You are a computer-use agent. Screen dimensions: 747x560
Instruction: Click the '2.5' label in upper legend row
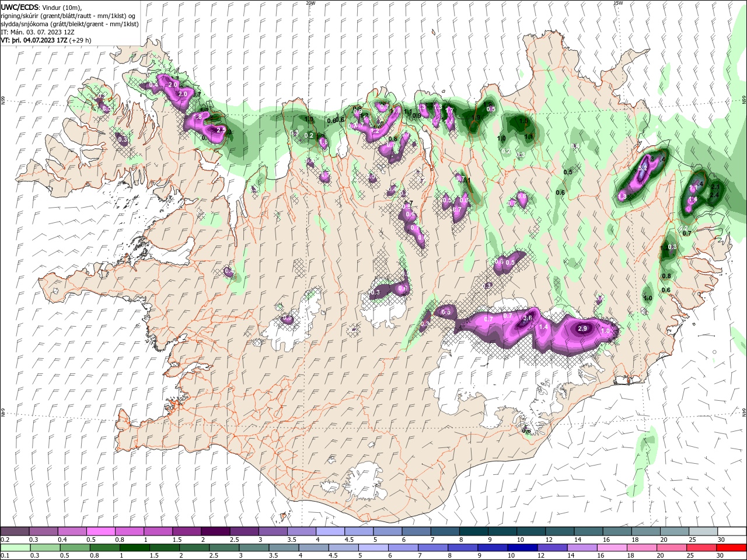pyautogui.click(x=234, y=540)
